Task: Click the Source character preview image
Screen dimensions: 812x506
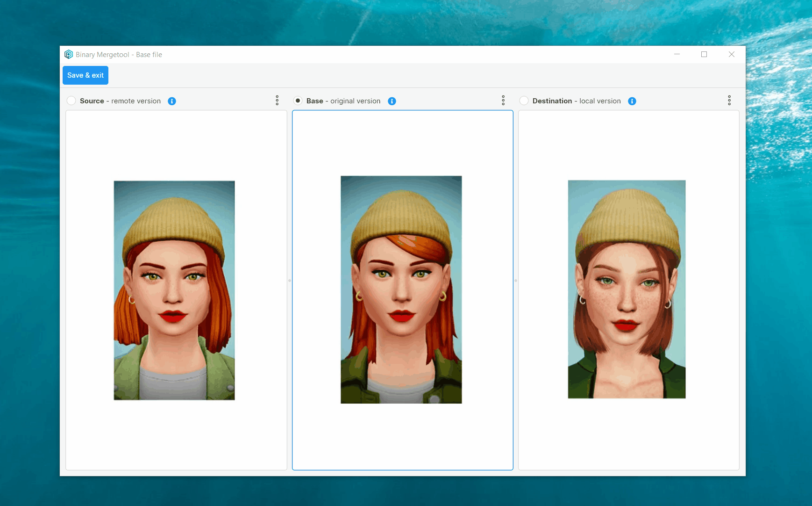Action: tap(174, 290)
